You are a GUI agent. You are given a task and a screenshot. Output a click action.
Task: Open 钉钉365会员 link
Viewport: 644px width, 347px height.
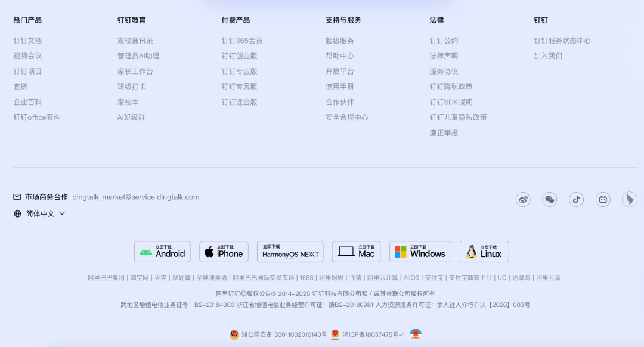[242, 41]
